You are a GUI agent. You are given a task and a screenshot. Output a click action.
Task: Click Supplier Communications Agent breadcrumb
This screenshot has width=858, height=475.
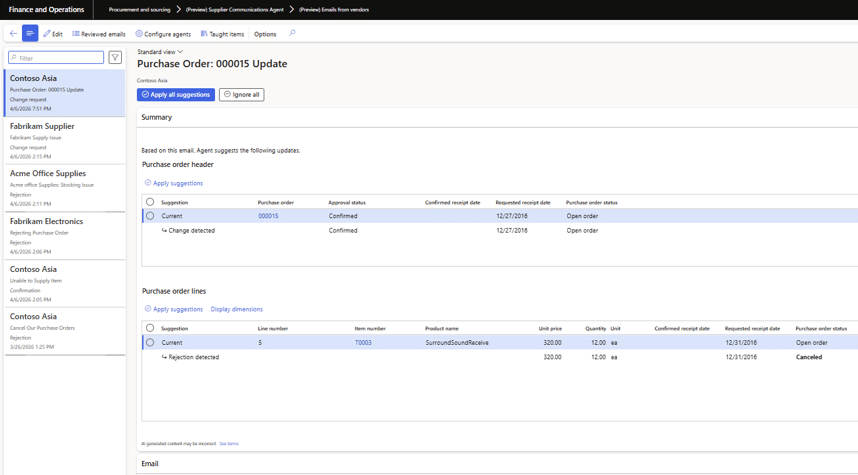point(235,10)
